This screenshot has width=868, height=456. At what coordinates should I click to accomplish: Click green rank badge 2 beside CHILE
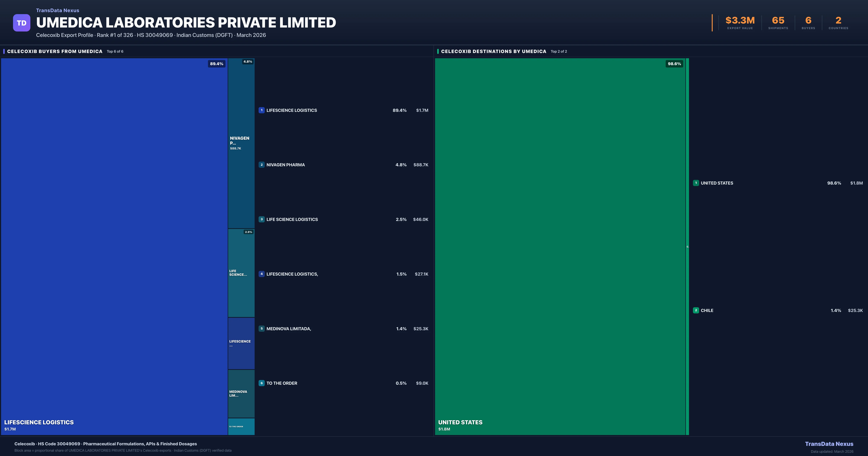tap(696, 310)
